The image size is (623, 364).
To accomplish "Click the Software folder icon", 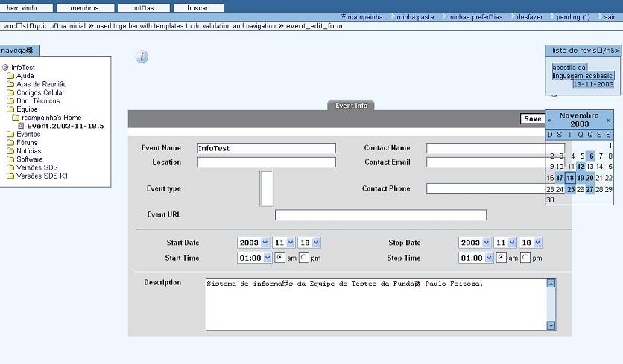I will (10, 159).
